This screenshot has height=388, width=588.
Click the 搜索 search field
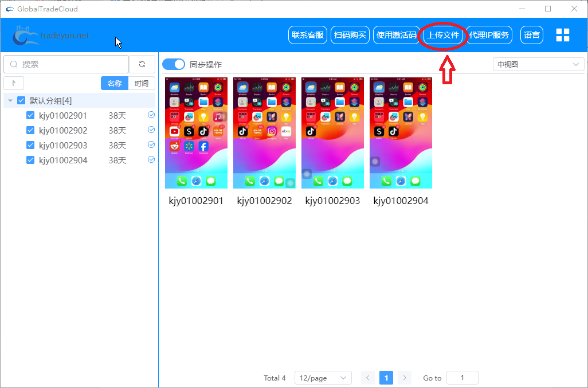(66, 64)
